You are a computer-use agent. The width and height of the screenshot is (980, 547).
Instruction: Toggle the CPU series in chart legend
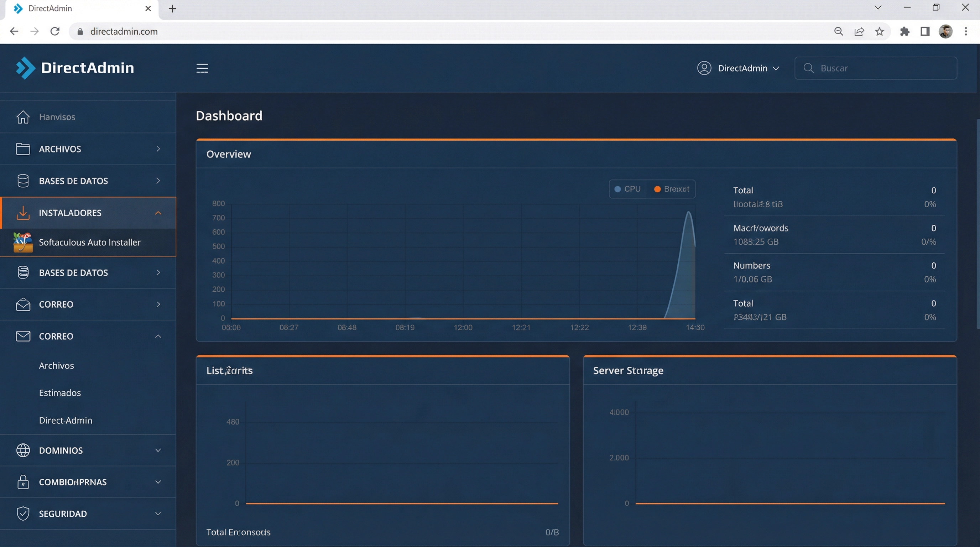click(x=628, y=189)
